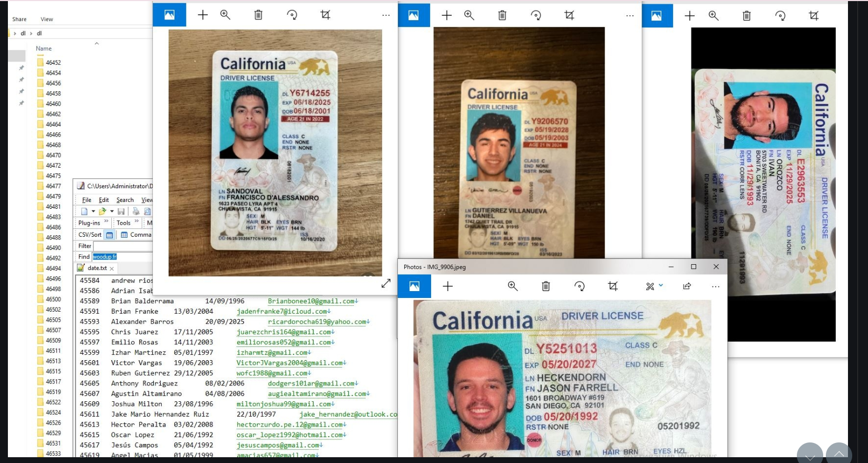This screenshot has height=463, width=868.
Task: Focus the Find input field
Action: 122,257
